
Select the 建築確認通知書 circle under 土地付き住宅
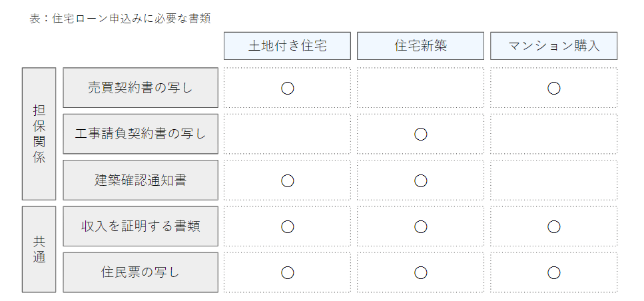pos(288,180)
